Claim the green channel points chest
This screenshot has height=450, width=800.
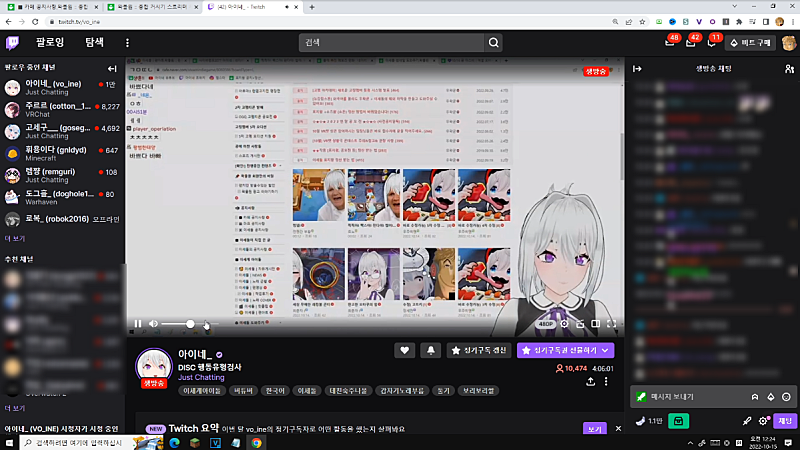(679, 421)
